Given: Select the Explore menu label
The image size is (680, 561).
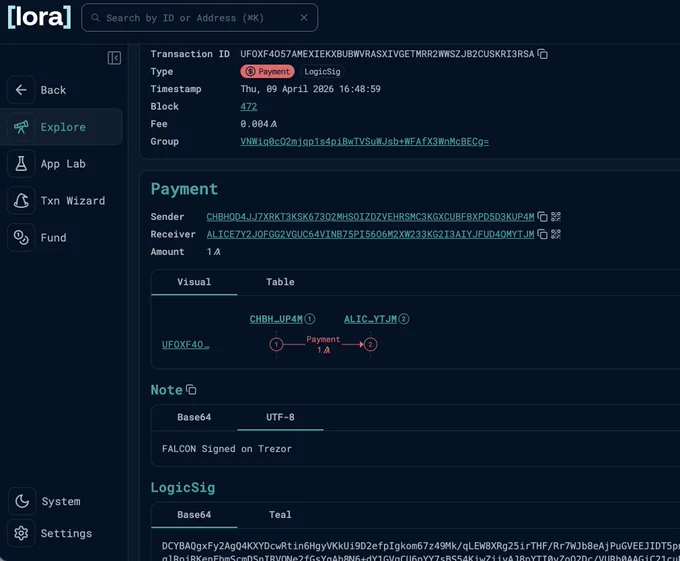Looking at the screenshot, I should coord(63,127).
